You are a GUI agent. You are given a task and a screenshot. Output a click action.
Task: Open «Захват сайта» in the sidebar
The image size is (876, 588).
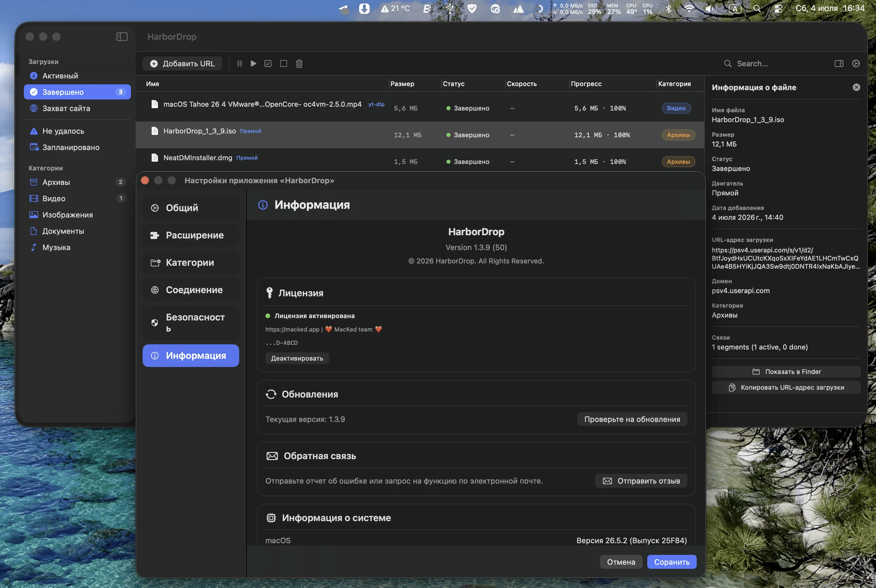click(x=77, y=108)
